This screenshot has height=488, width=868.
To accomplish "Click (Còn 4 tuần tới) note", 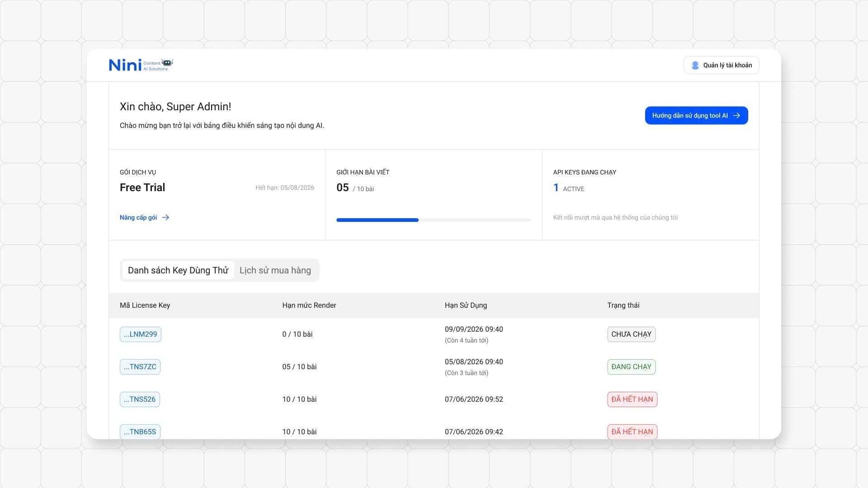I will [x=467, y=341].
